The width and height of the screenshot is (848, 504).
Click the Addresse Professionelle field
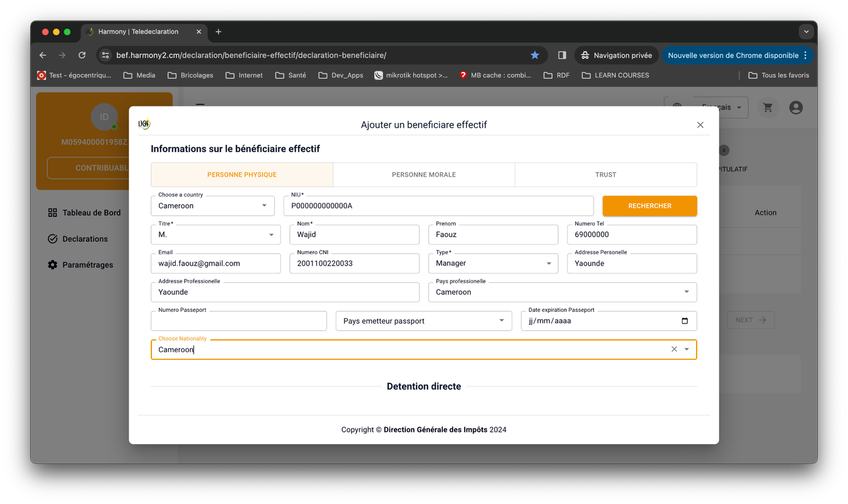click(x=285, y=292)
